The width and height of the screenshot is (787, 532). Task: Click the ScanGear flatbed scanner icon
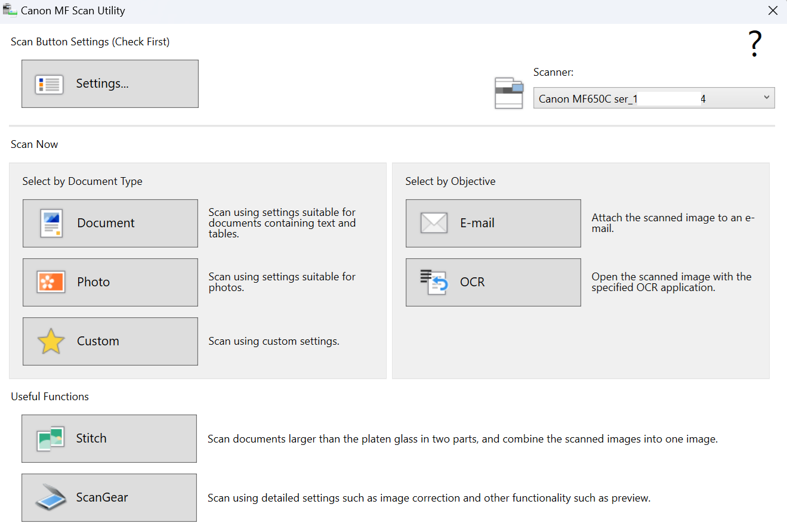point(50,498)
